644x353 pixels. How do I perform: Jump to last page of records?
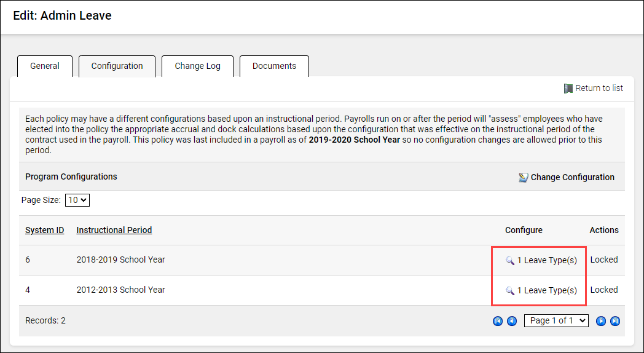click(615, 321)
